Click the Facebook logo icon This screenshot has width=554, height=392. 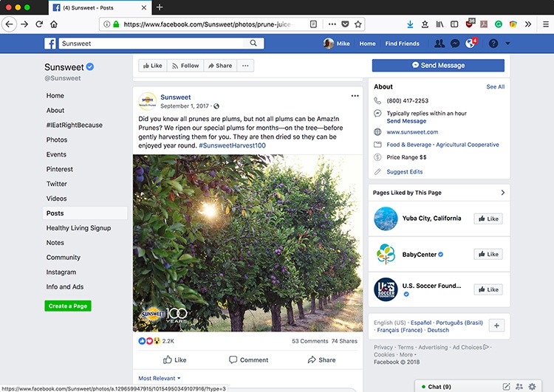(50, 44)
